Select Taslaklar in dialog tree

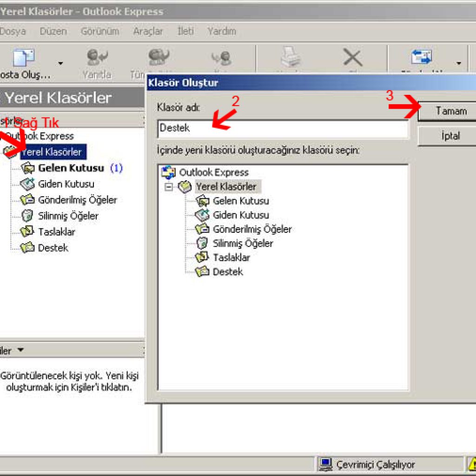point(231,258)
